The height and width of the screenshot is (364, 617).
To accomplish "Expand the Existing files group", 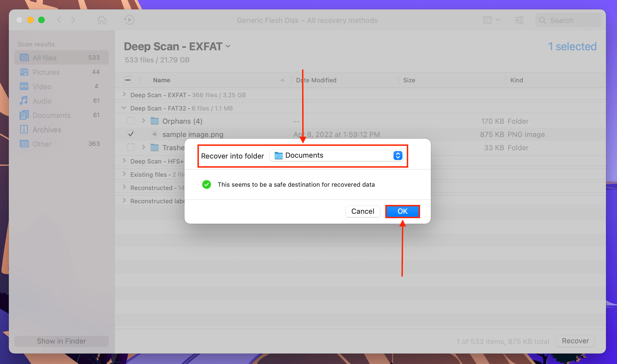I will coord(124,174).
